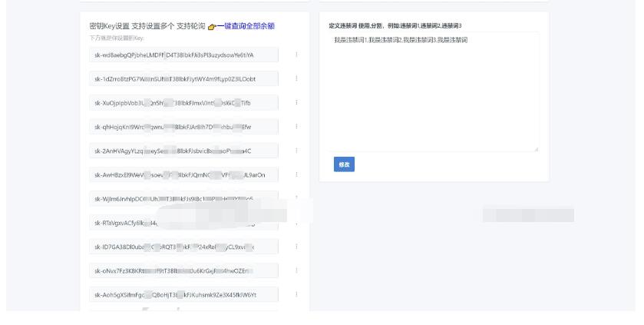Focus the forbidden words text area
Viewport: 644px width, 325px height.
click(x=434, y=92)
